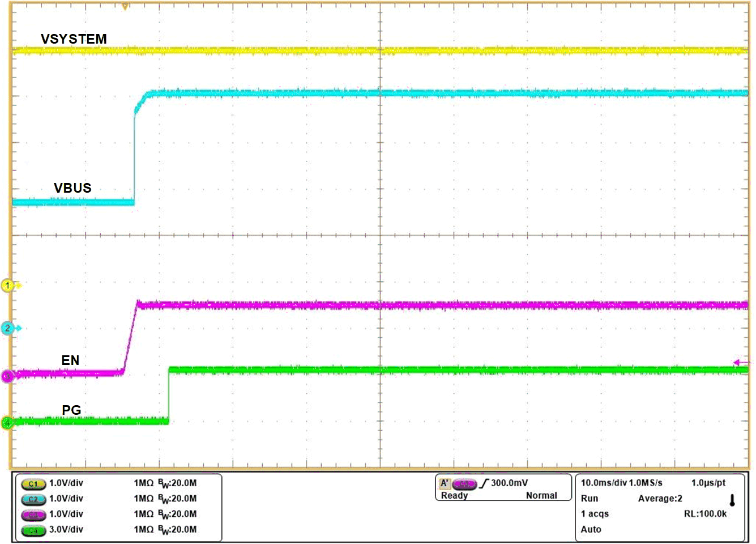Click the RL:100.0k record length readout
This screenshot has height=544, width=756.
point(705,514)
